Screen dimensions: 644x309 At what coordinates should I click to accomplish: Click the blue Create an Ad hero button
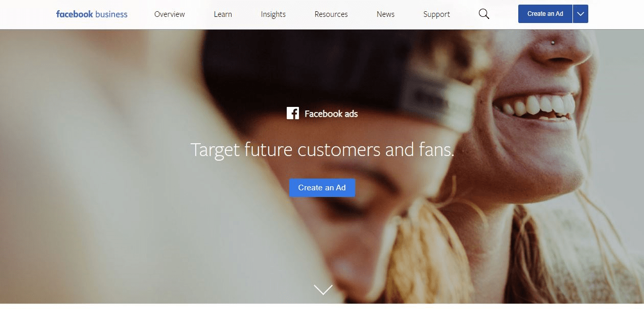[322, 188]
